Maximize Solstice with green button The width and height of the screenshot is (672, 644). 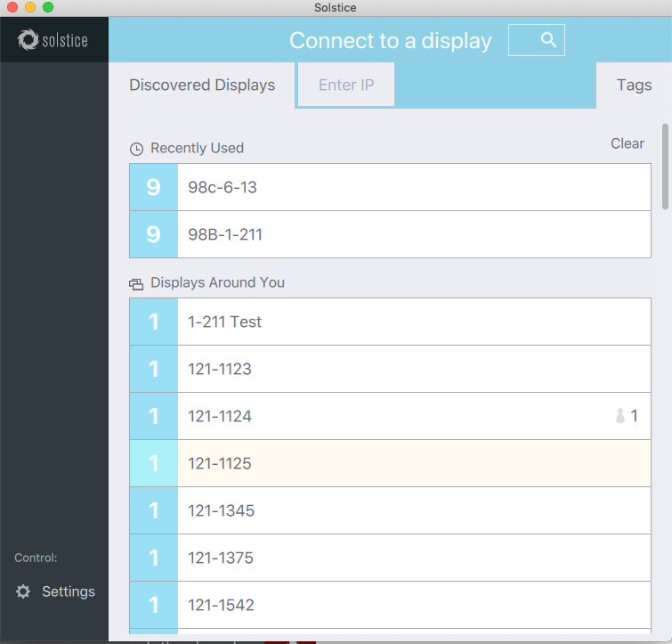[48, 7]
